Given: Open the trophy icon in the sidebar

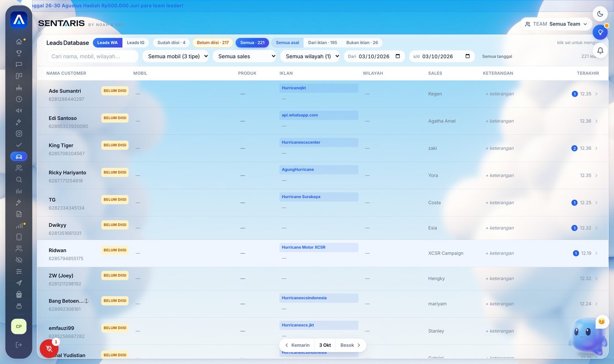Looking at the screenshot, I should pyautogui.click(x=19, y=53).
